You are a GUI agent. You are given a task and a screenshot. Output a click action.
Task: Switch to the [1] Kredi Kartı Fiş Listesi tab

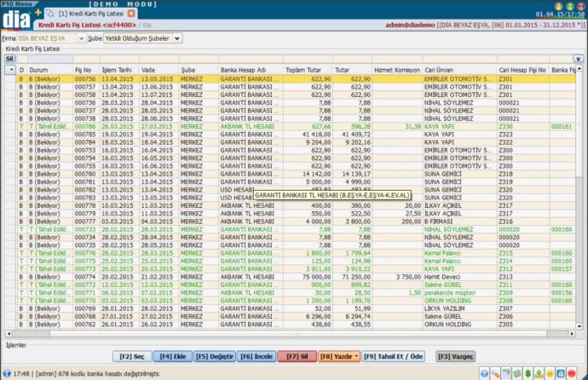point(90,14)
